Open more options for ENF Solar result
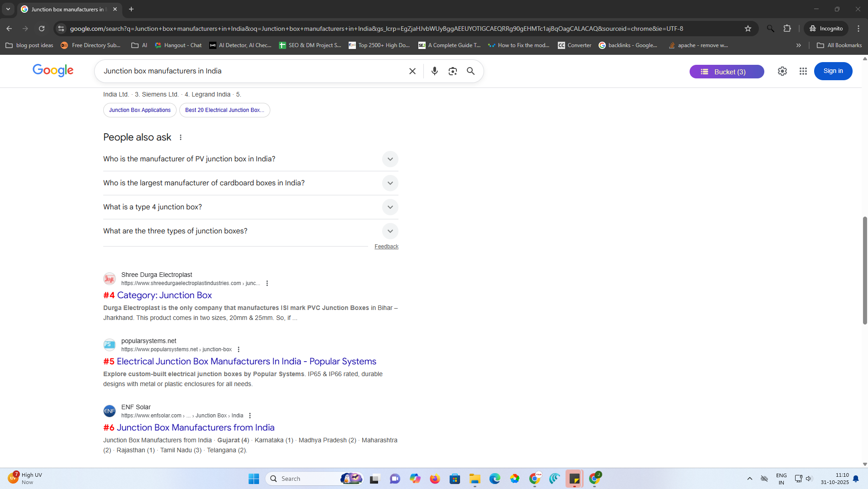Viewport: 868px width, 489px height. 250,416
